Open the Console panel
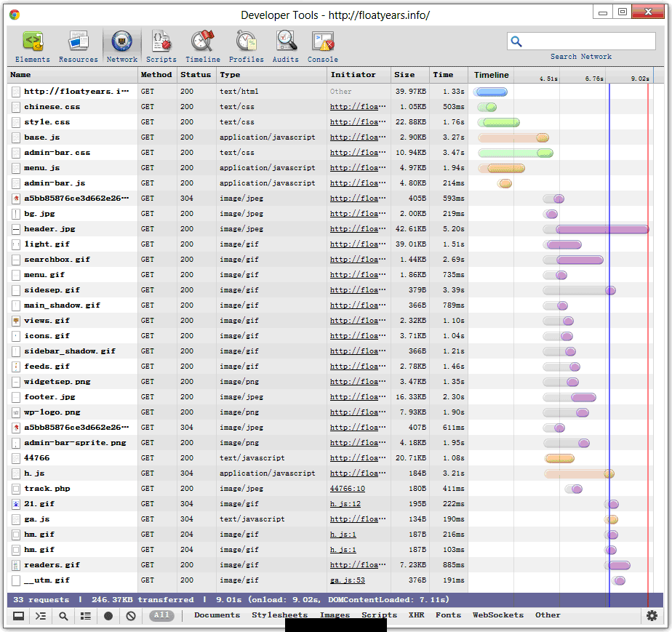Screen dimensions: 672x632 [x=323, y=47]
